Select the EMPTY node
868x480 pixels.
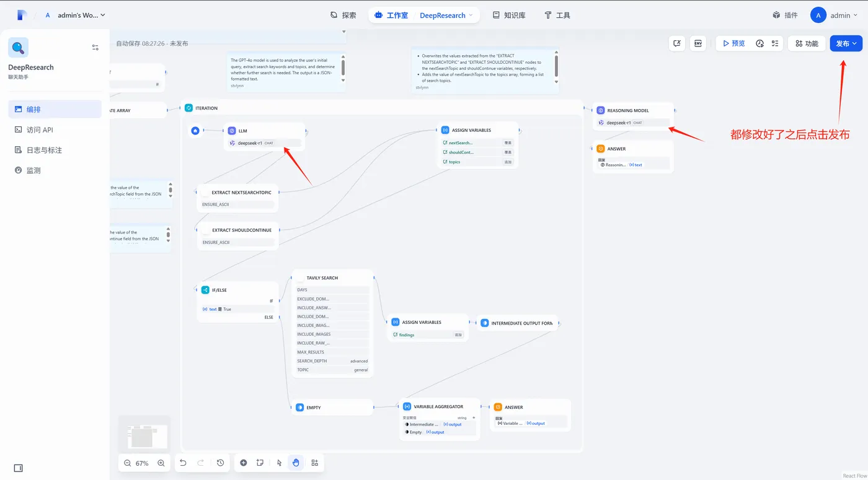click(x=332, y=408)
